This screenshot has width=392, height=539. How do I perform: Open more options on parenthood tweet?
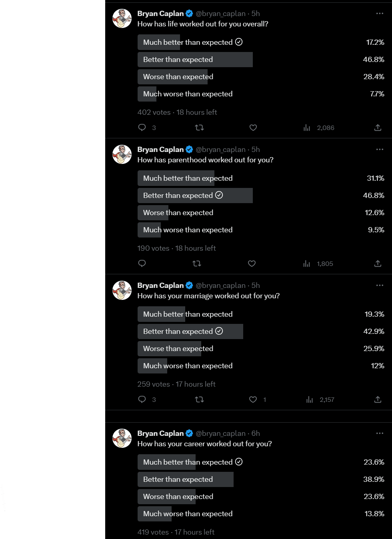pyautogui.click(x=380, y=150)
